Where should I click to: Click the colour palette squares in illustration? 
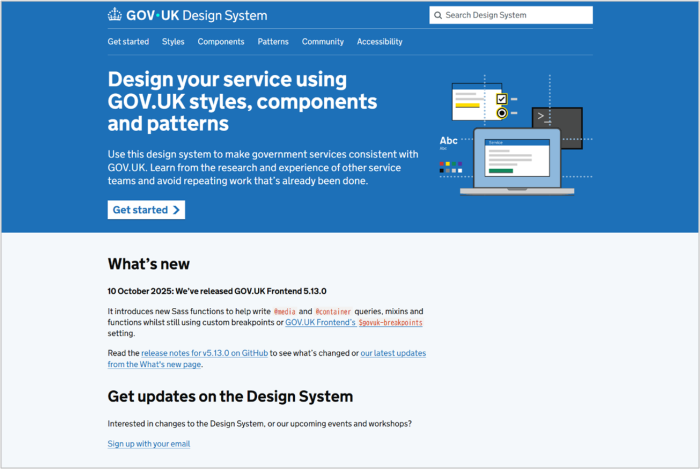(452, 167)
